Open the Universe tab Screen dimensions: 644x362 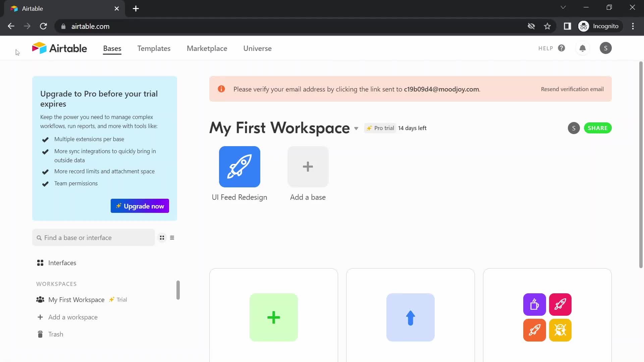pyautogui.click(x=257, y=49)
